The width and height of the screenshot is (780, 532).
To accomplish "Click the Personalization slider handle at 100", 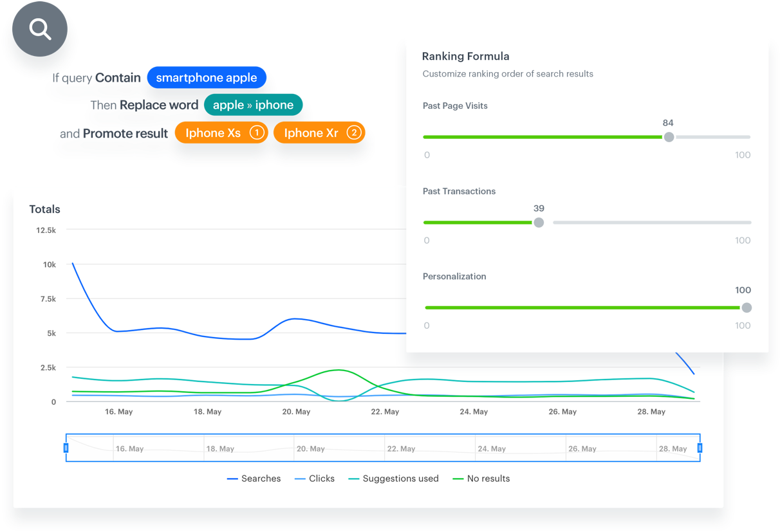I will [747, 307].
